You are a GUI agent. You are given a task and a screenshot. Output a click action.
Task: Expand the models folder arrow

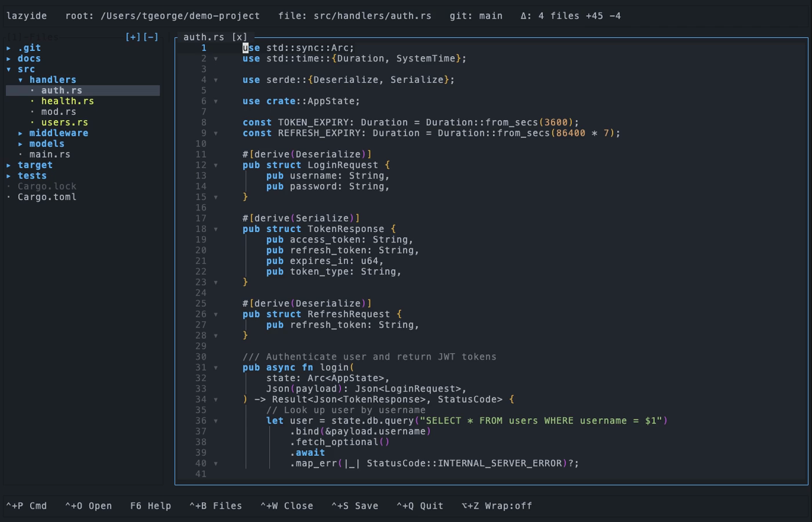coord(21,144)
